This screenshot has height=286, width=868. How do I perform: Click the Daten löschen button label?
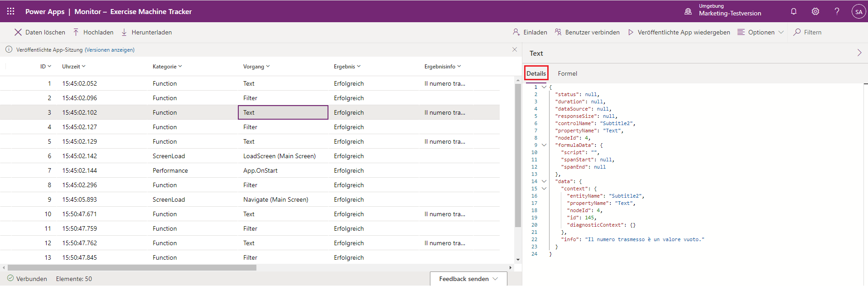coord(45,32)
